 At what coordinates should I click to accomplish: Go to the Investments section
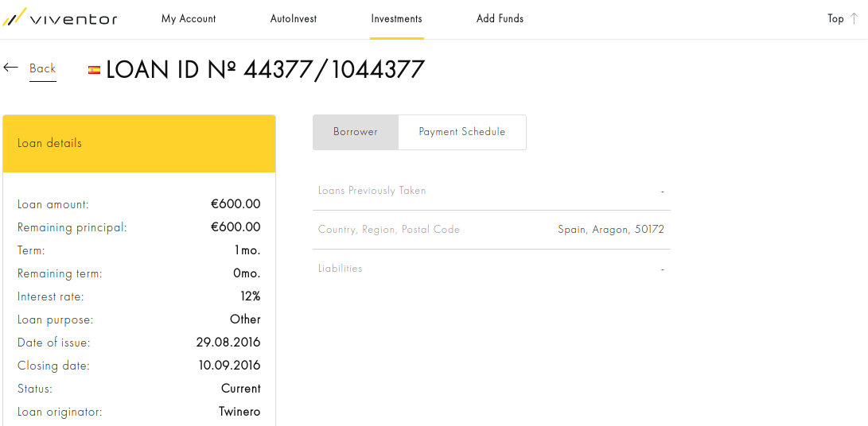coord(396,19)
